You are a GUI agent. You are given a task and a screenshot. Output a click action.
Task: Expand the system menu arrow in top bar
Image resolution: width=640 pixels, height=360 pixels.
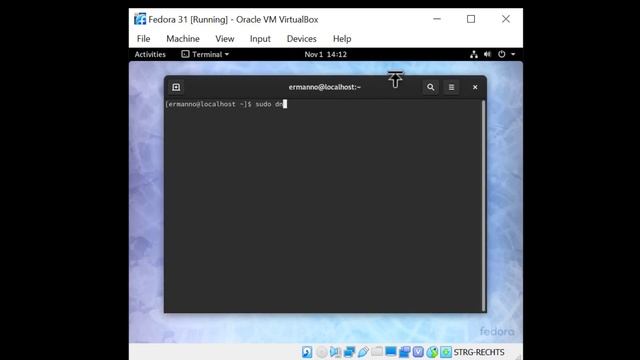point(513,54)
